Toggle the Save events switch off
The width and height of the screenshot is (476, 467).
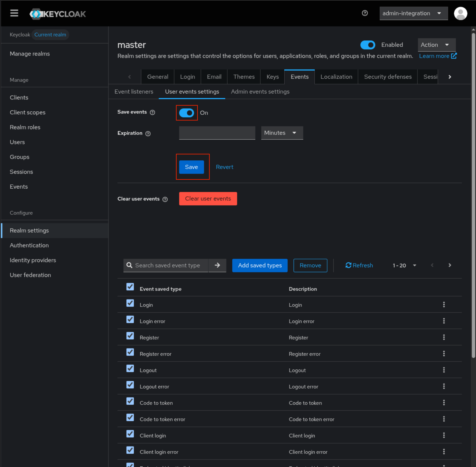click(x=187, y=113)
